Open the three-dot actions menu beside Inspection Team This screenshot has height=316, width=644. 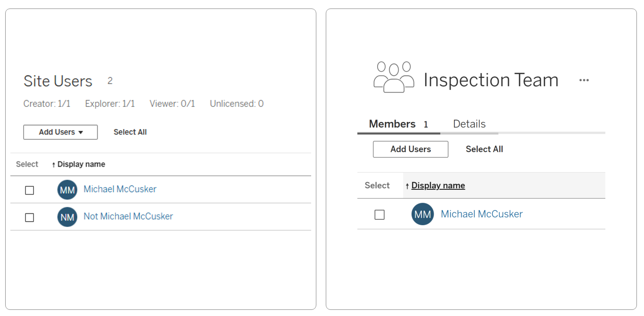[x=584, y=81]
